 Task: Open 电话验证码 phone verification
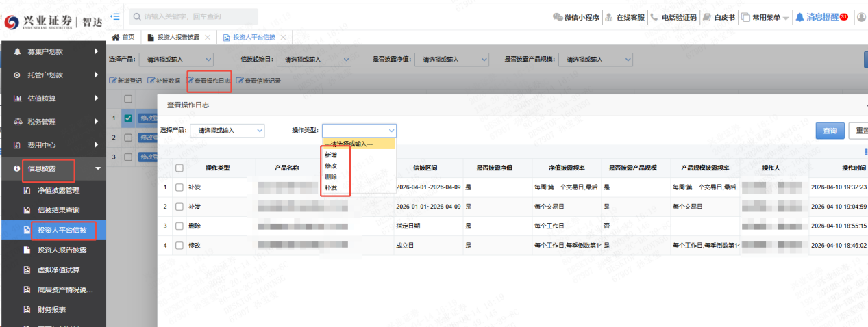pos(673,17)
